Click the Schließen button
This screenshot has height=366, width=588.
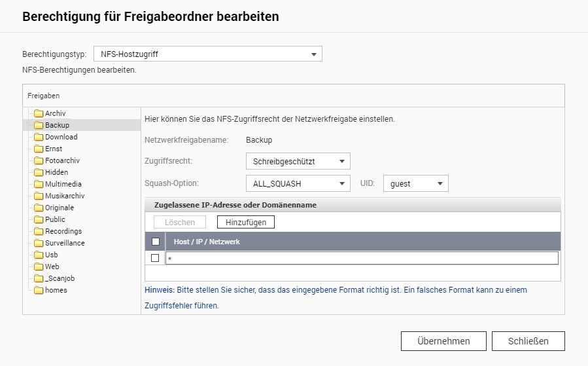pos(528,341)
